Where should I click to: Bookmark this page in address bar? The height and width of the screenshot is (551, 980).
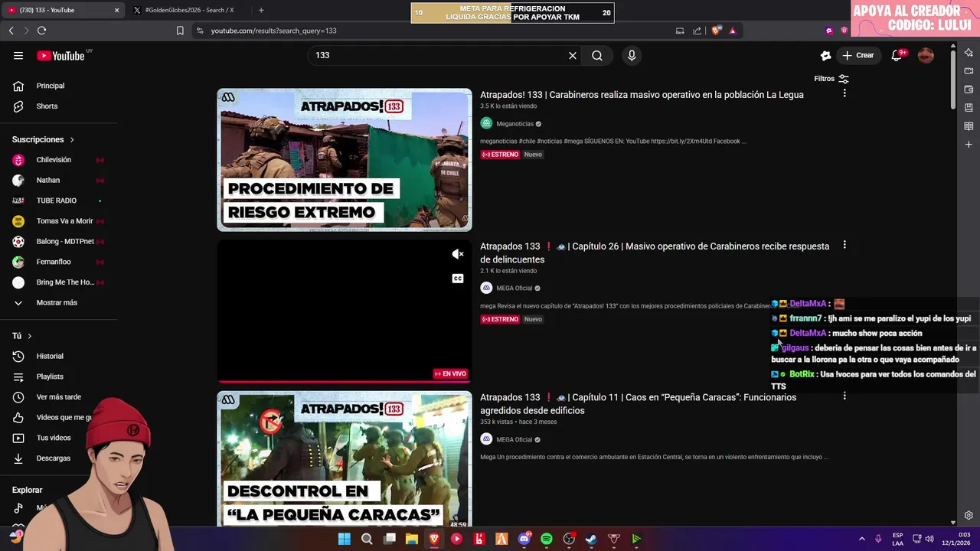(x=180, y=31)
